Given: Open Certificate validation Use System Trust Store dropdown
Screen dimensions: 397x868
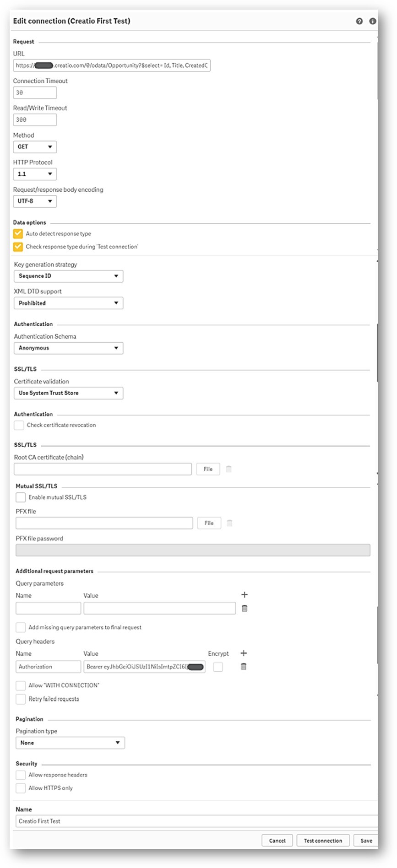Looking at the screenshot, I should click(69, 393).
